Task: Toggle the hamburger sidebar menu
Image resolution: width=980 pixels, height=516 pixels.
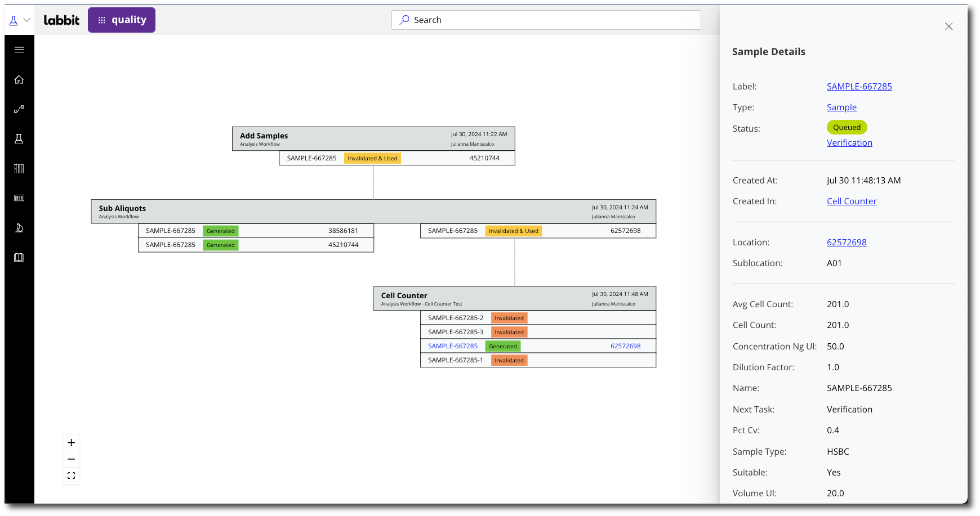Action: click(19, 50)
